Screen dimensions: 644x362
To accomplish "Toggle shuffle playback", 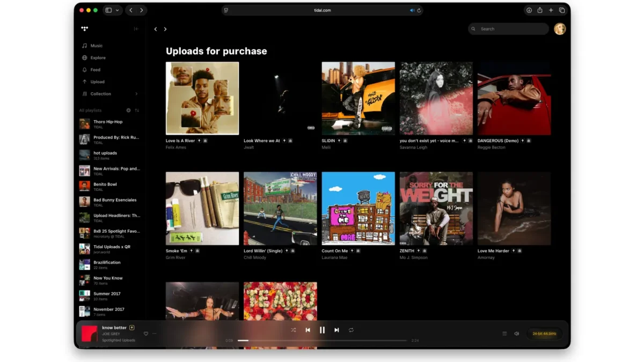I will click(x=293, y=330).
